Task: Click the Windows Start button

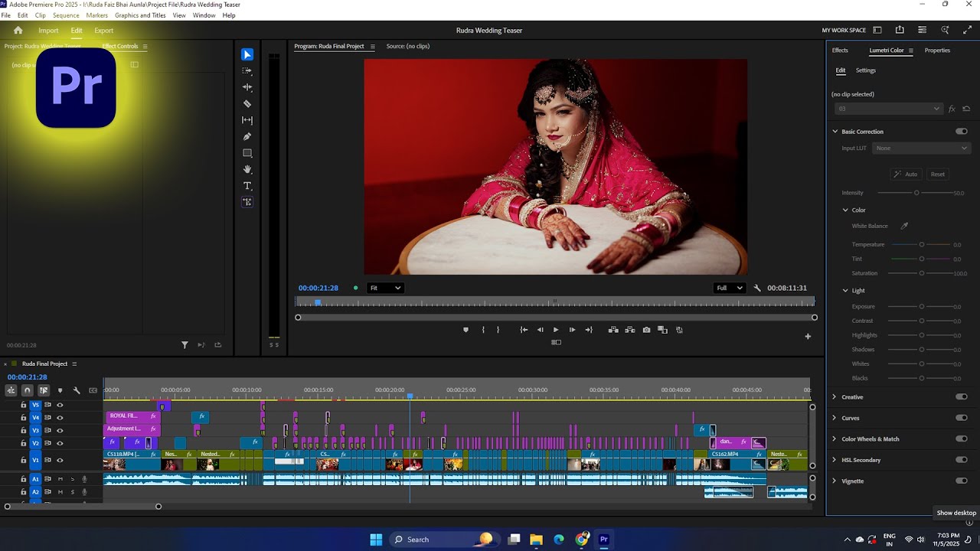Action: [x=376, y=540]
